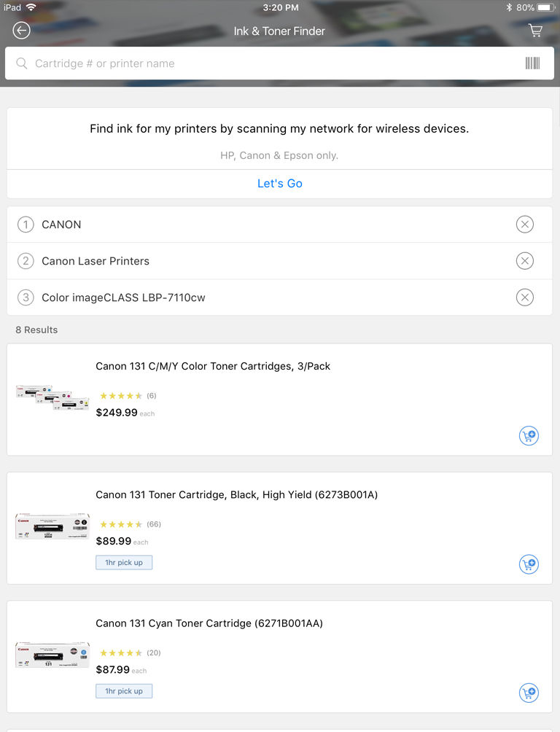Tap the battery indicator
The width and height of the screenshot is (560, 732).
point(545,7)
